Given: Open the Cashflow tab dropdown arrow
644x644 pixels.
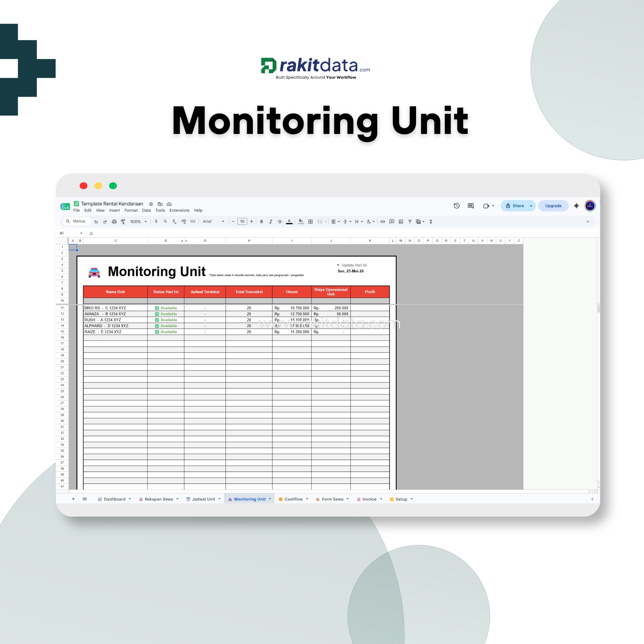Looking at the screenshot, I should (x=307, y=499).
